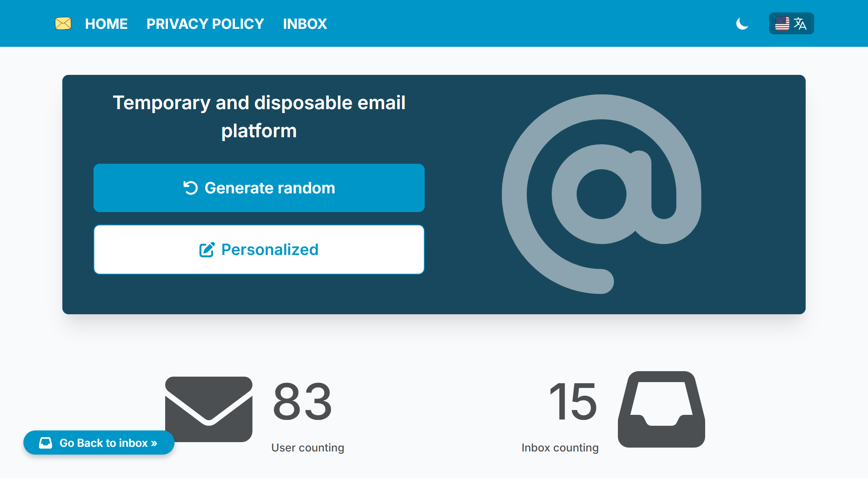This screenshot has height=478, width=868.
Task: Toggle dark mode with moon icon
Action: point(742,23)
